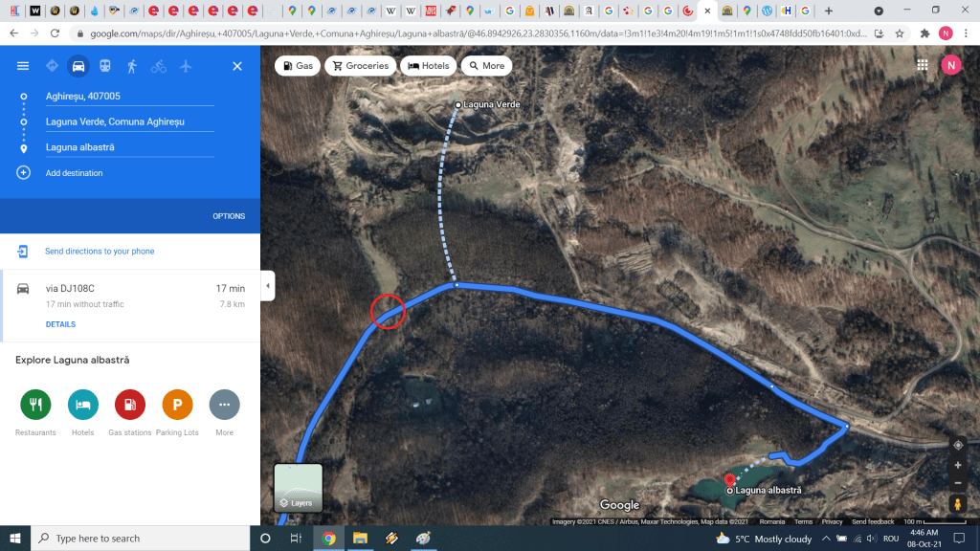
Task: Switch map type via Layers thumbnail
Action: (298, 488)
